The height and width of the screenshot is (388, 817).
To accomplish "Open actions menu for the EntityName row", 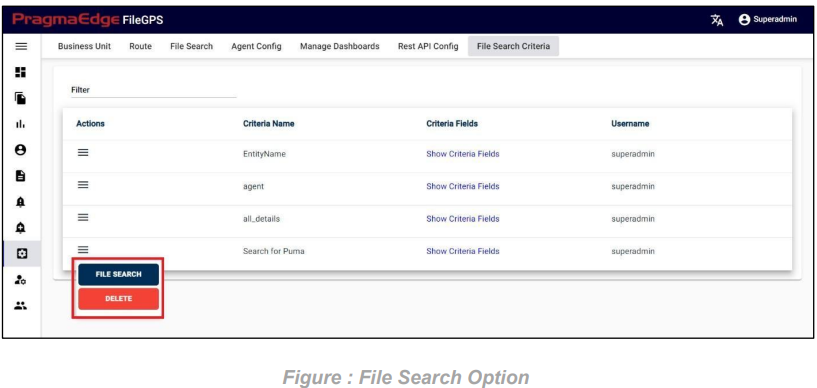I will pos(83,153).
